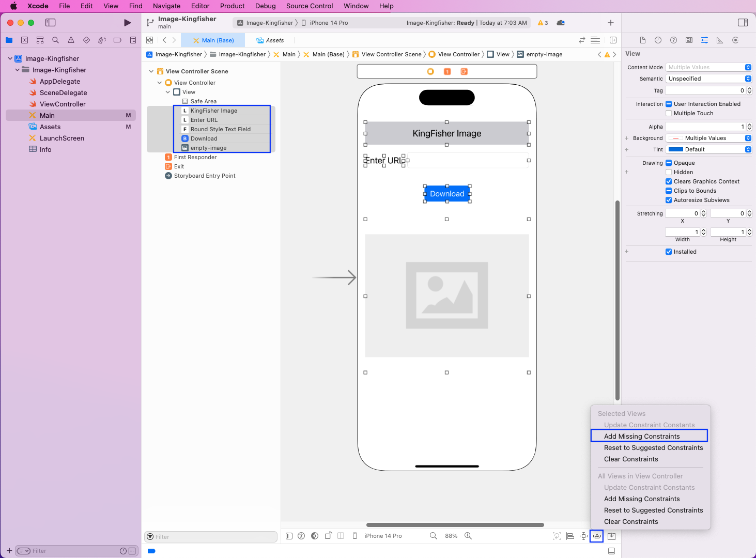Image resolution: width=756 pixels, height=558 pixels.
Task: Click the Tag input field
Action: 705,90
